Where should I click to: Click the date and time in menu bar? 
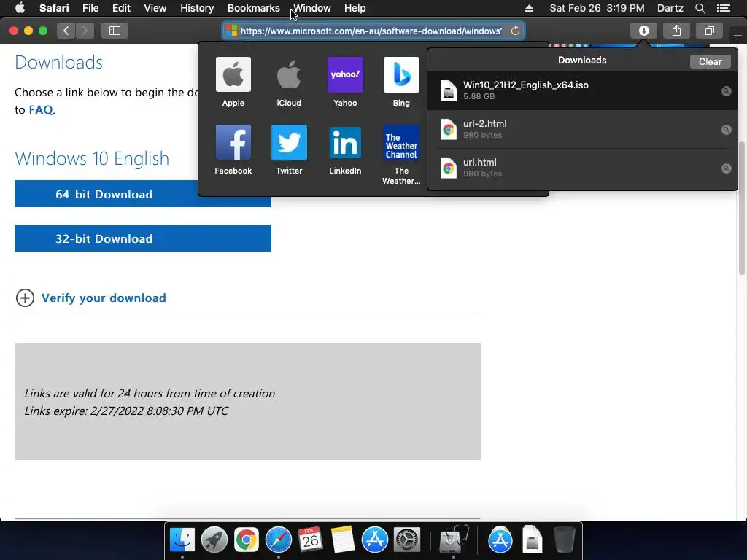[597, 8]
